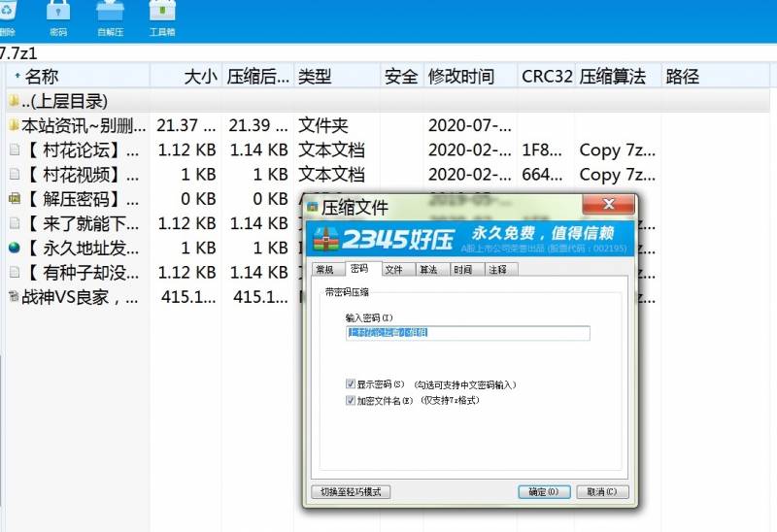Sort by the CRC32 column header
The width and height of the screenshot is (777, 532).
coord(547,77)
